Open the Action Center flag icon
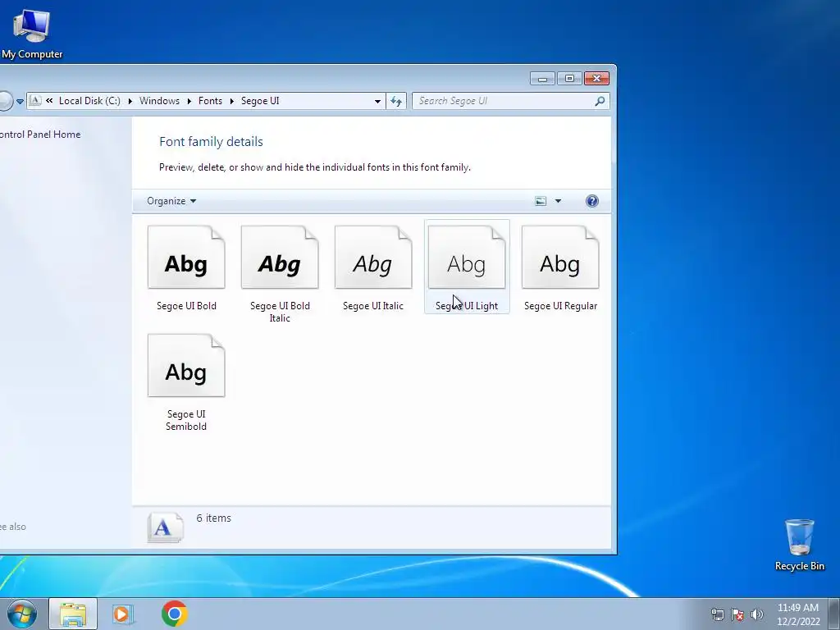840x630 pixels. coord(737,614)
